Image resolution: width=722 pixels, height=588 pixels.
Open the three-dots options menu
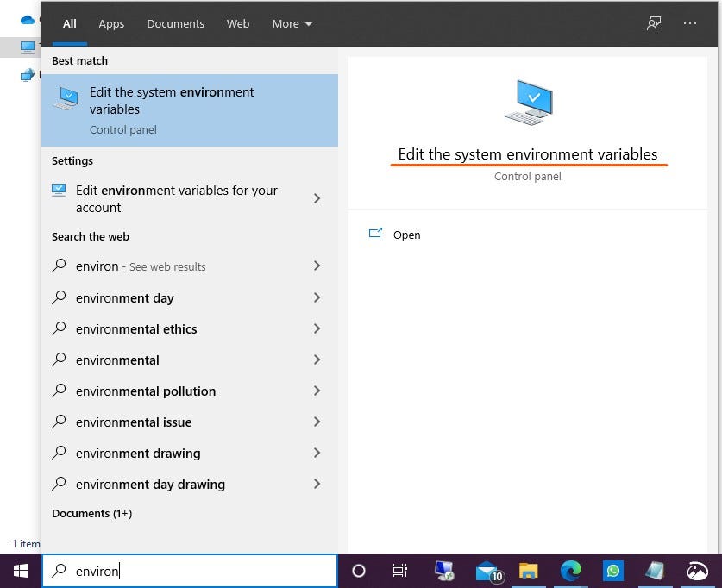click(690, 23)
